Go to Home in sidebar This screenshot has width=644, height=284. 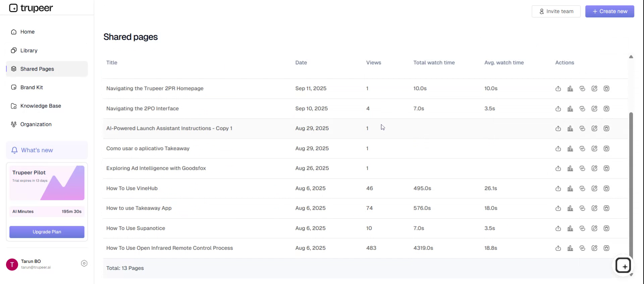click(47, 32)
